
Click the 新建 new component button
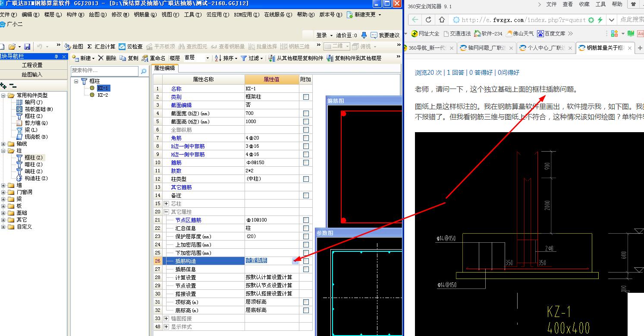[83, 58]
